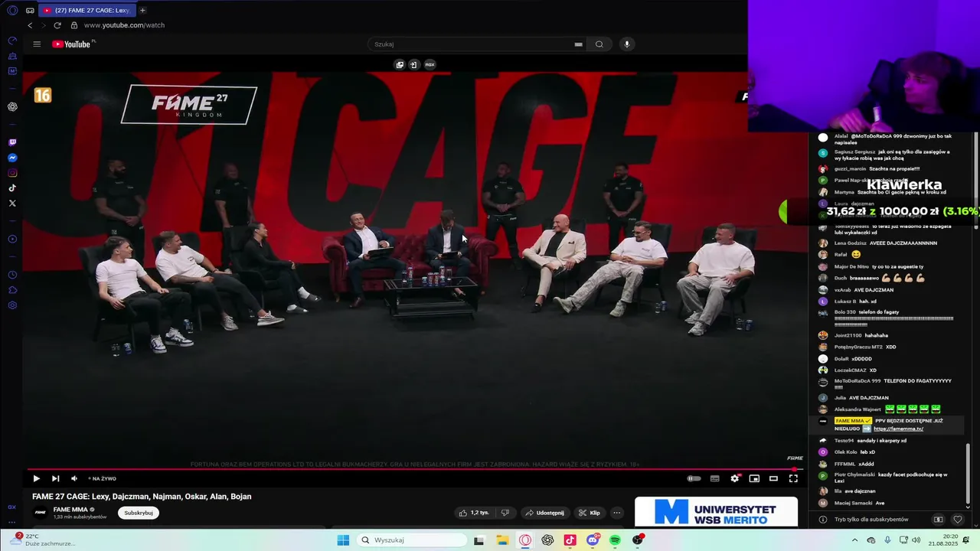Screen dimensions: 980x551
Task: Jump to live with NA ŻYWO
Action: [102, 478]
